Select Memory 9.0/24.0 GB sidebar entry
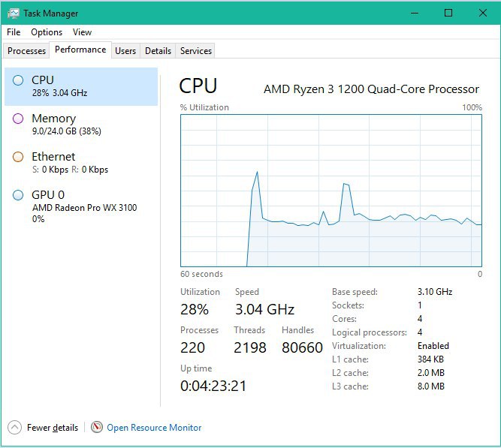The image size is (501, 448). point(81,125)
